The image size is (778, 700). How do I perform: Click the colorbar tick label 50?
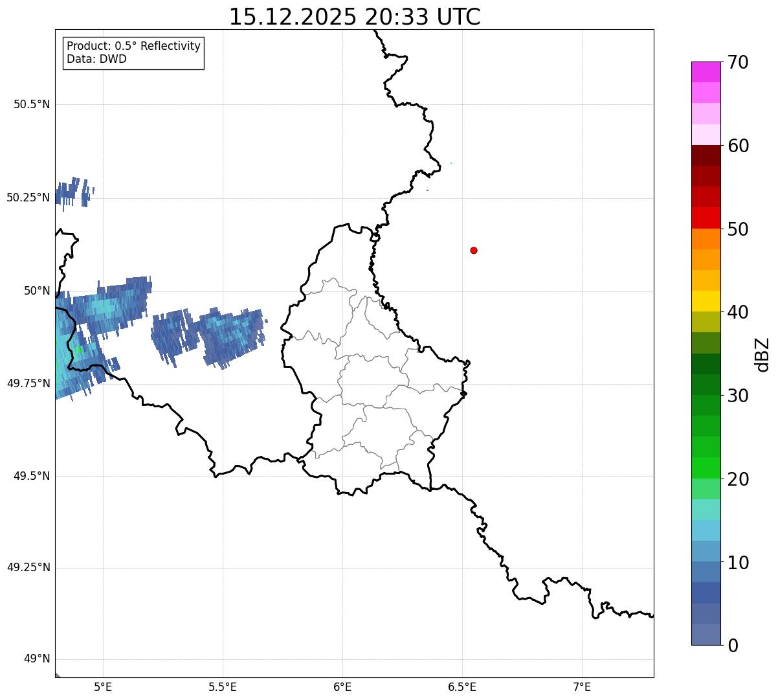[x=739, y=229]
